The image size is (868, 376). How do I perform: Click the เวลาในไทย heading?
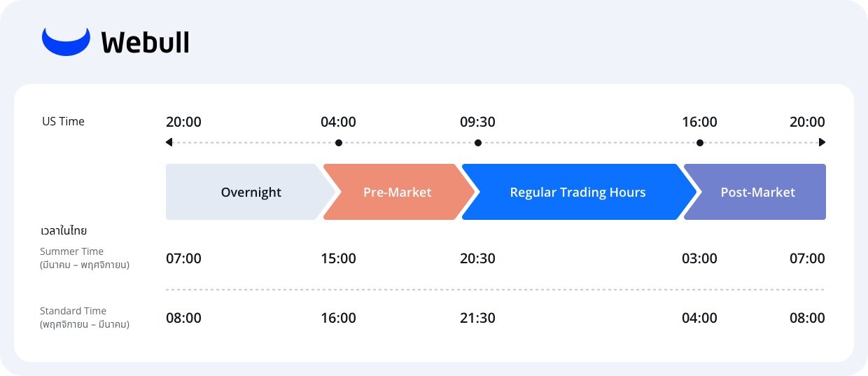tap(64, 230)
